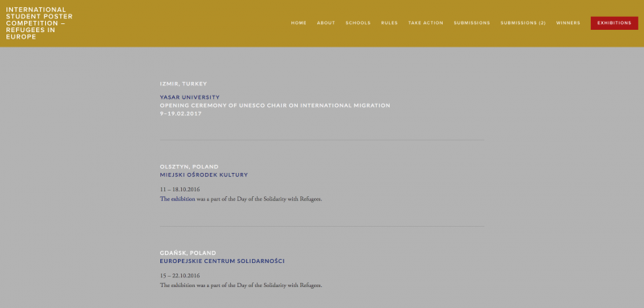Go to the About page

[x=326, y=23]
